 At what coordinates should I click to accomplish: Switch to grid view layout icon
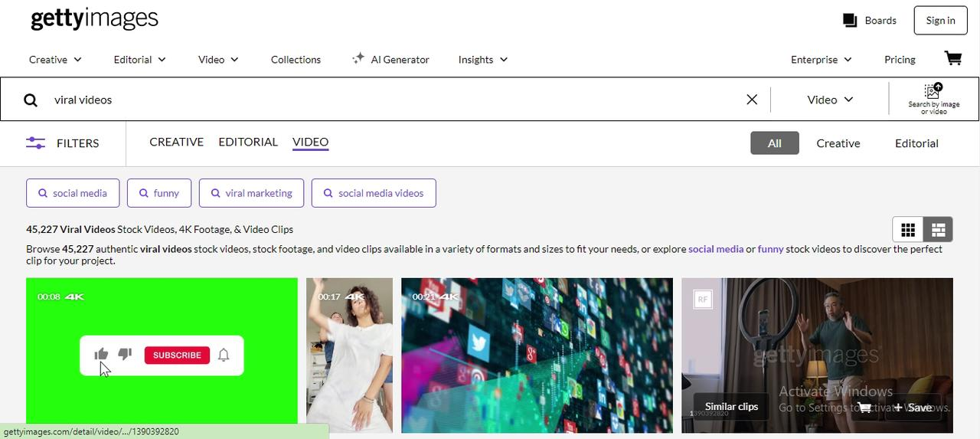coord(908,229)
